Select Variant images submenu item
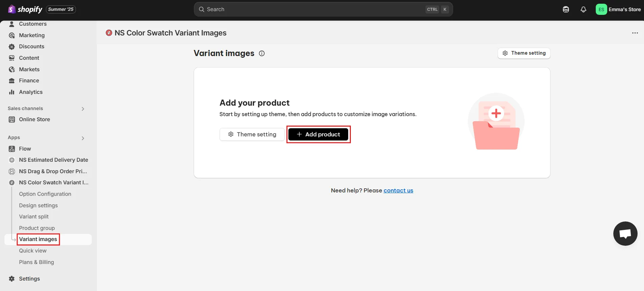The width and height of the screenshot is (644, 291). (x=38, y=239)
